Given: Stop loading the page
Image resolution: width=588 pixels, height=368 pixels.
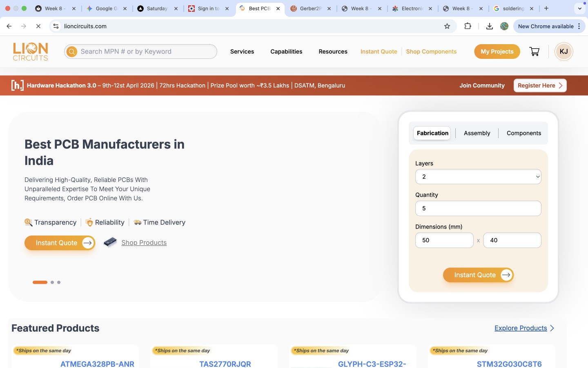Looking at the screenshot, I should (x=38, y=26).
